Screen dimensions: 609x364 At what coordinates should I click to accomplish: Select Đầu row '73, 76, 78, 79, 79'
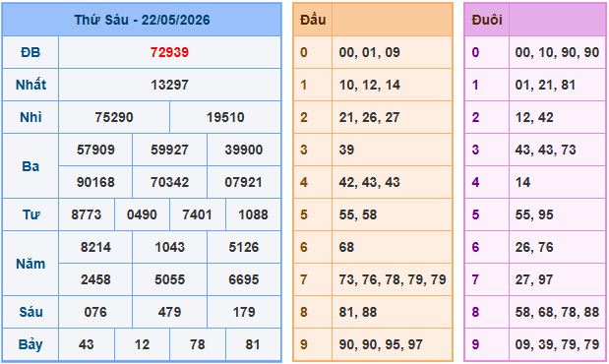tap(393, 279)
